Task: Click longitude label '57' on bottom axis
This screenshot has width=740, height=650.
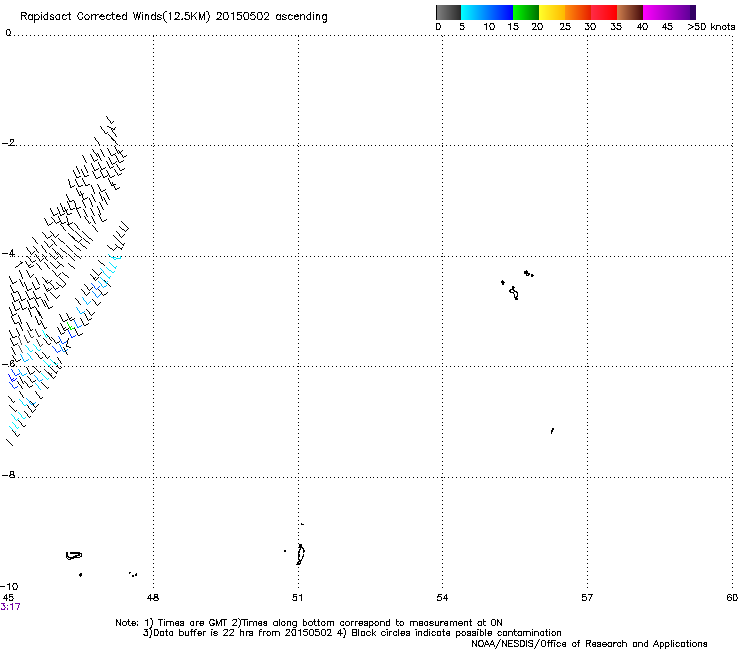Action: (587, 598)
